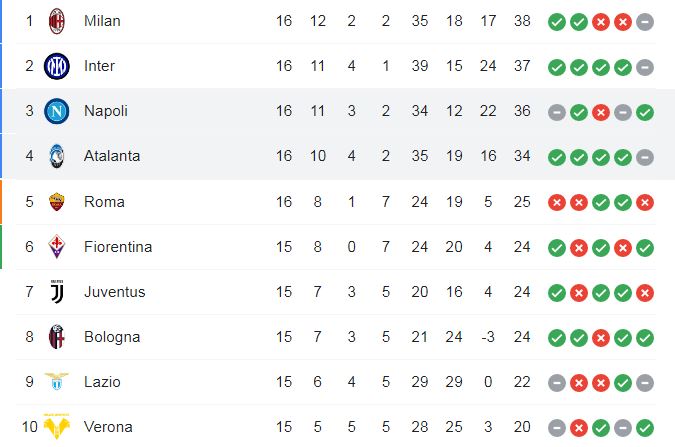675x447 pixels.
Task: Click the Fiorentina purple badge
Action: 56,246
